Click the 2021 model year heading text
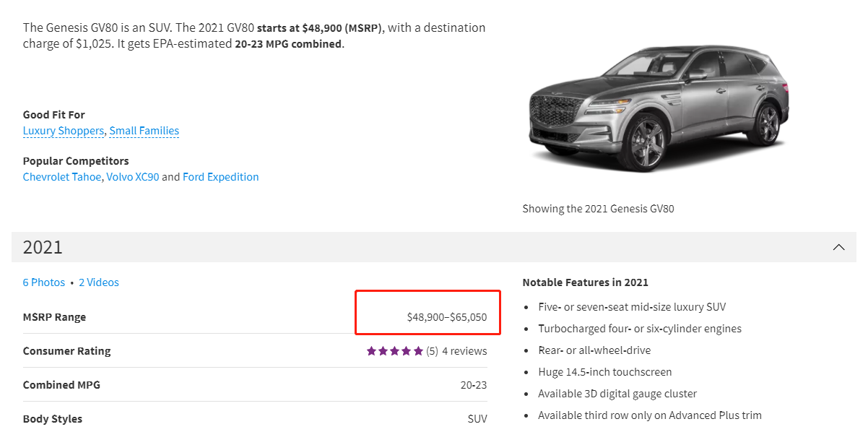868x432 pixels. 43,247
